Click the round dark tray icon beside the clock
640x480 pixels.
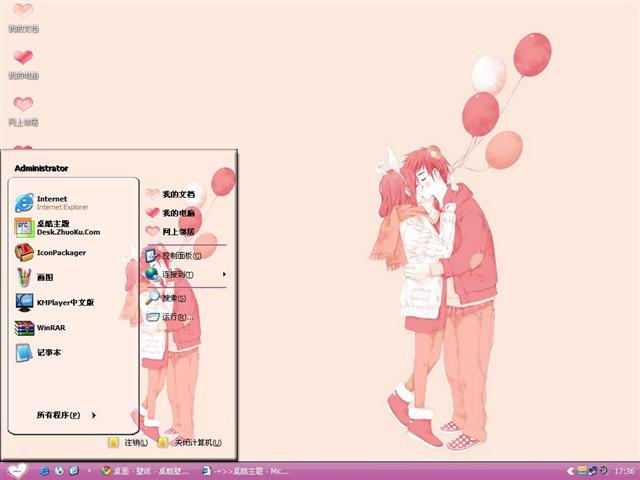pyautogui.click(x=603, y=471)
